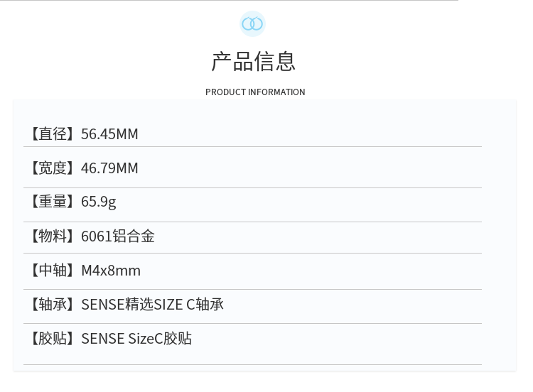The image size is (533, 392).
Task: Select the 【胶贴】 label
Action: coord(53,339)
